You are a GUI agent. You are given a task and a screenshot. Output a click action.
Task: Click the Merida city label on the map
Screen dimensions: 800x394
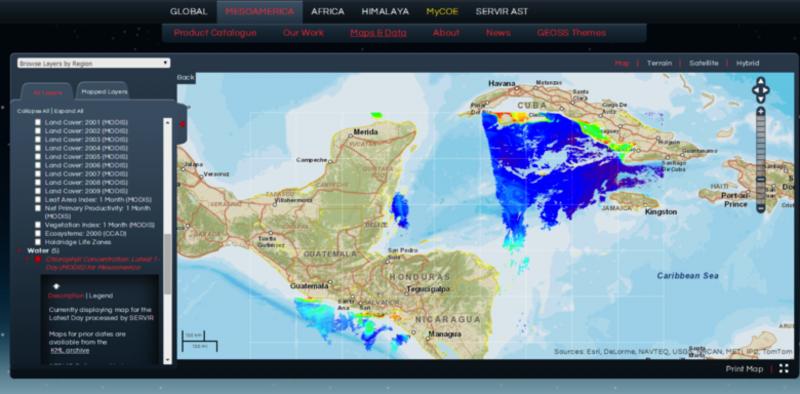[366, 132]
